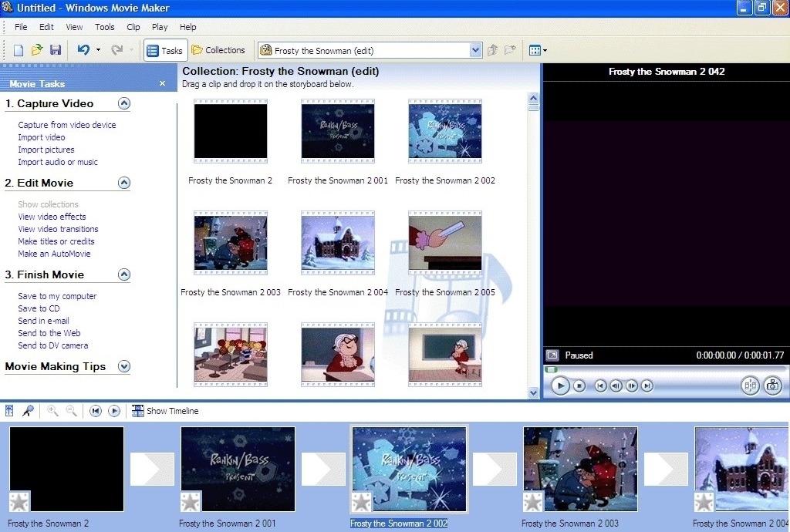Select collection clip Frosty the Snowman 2 004
The height and width of the screenshot is (532, 790).
[338, 243]
